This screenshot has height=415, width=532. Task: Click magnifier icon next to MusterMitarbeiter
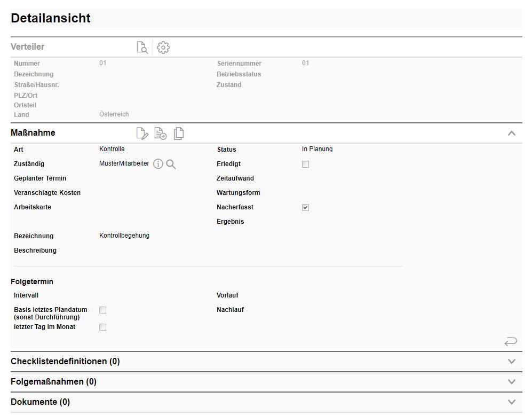coord(171,164)
